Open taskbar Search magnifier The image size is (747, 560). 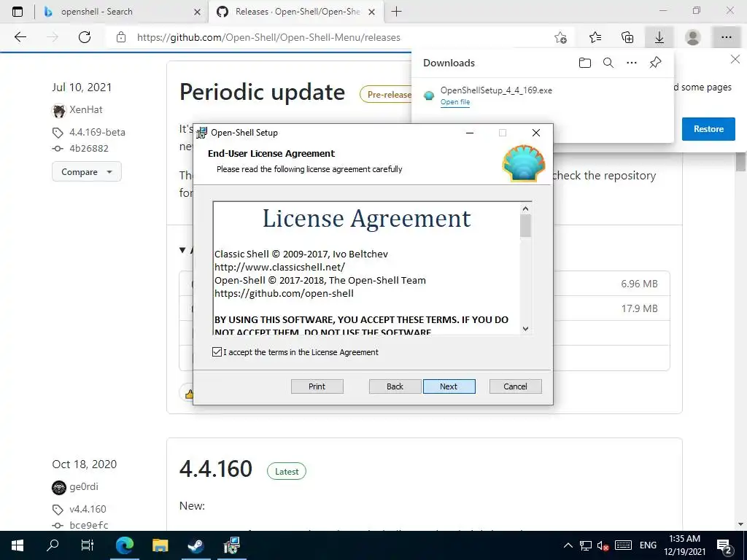[x=53, y=545]
